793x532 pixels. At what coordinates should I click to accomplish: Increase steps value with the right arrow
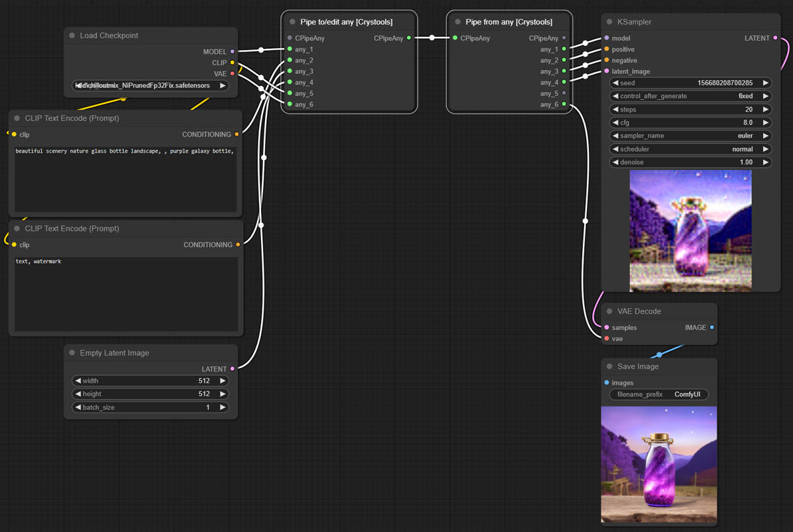tap(765, 109)
